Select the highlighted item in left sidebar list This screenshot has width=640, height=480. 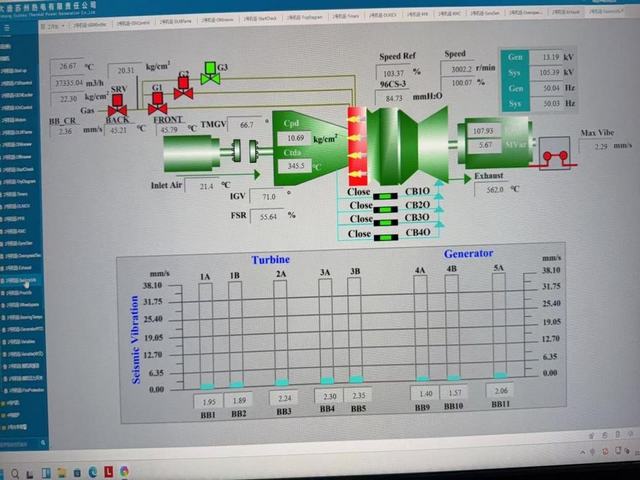click(x=20, y=282)
